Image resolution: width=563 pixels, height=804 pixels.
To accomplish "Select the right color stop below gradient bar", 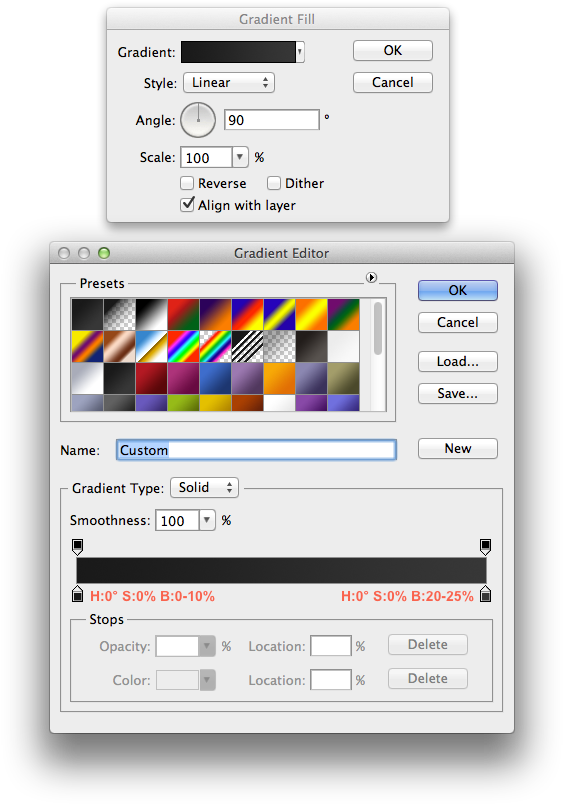I will tap(485, 593).
